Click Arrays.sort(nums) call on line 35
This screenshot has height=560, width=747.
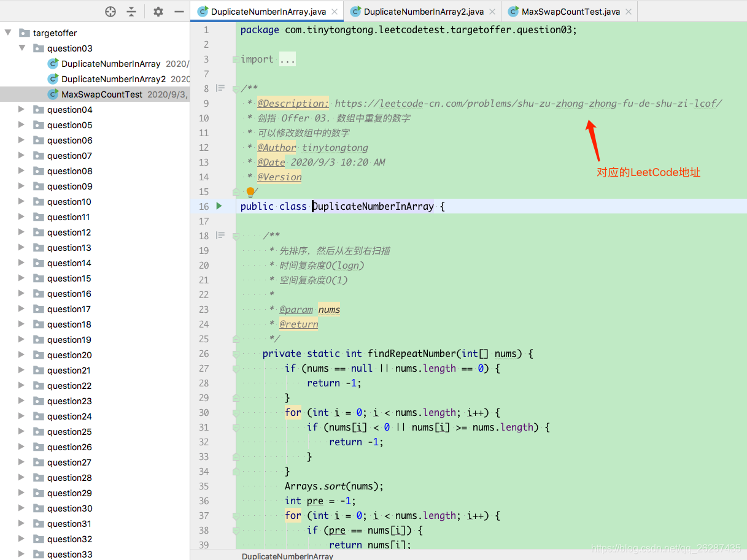334,486
